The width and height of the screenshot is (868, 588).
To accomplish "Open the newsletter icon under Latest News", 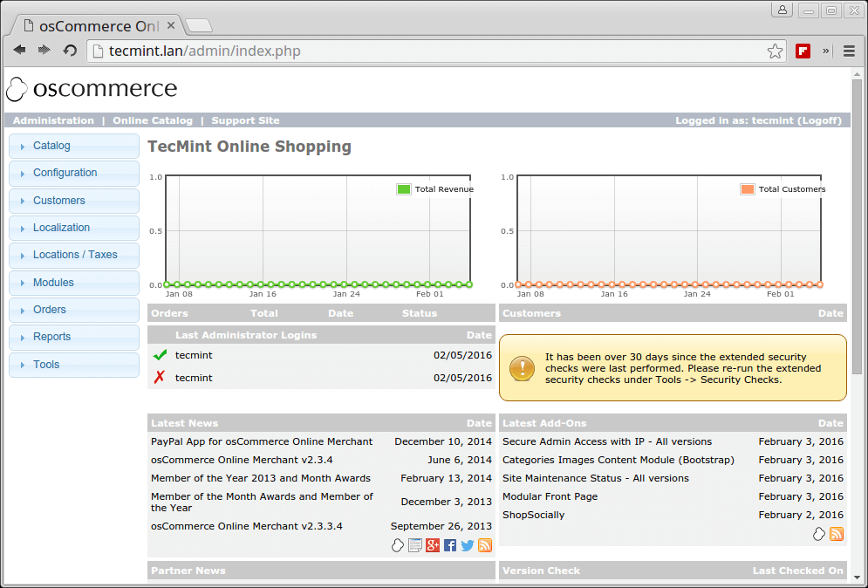I will [x=415, y=545].
